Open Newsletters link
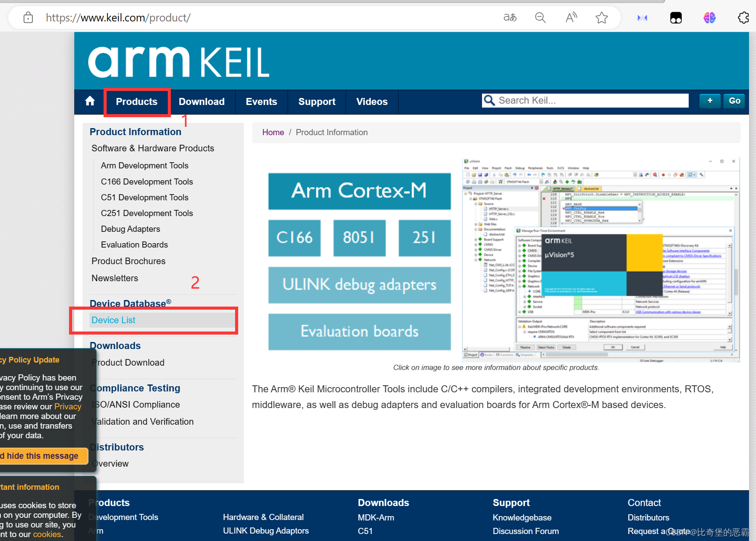This screenshot has width=756, height=541. (x=115, y=278)
